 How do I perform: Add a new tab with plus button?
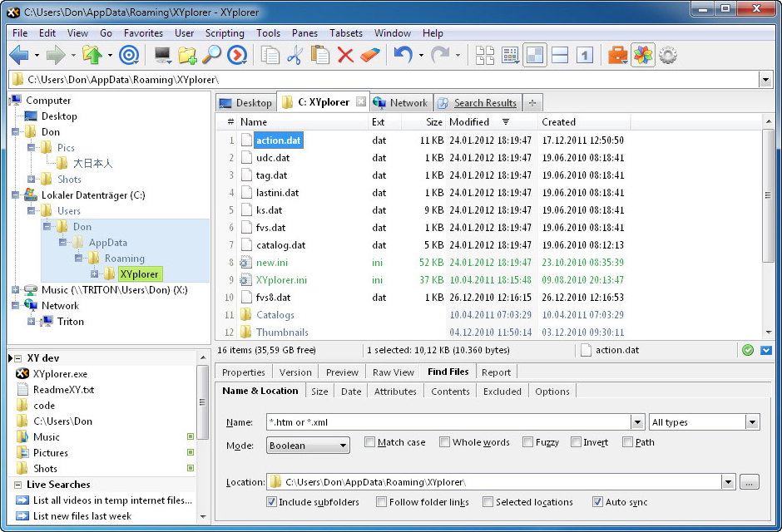532,102
